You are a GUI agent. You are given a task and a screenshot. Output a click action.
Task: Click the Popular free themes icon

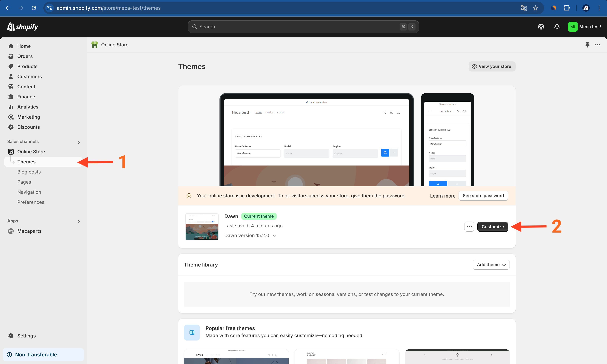(x=192, y=332)
